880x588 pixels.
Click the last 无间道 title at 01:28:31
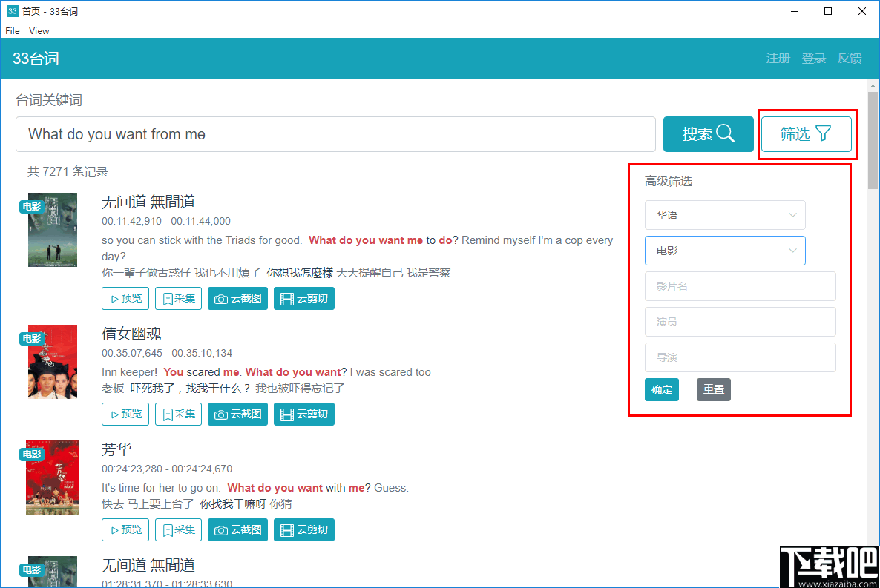pos(148,565)
